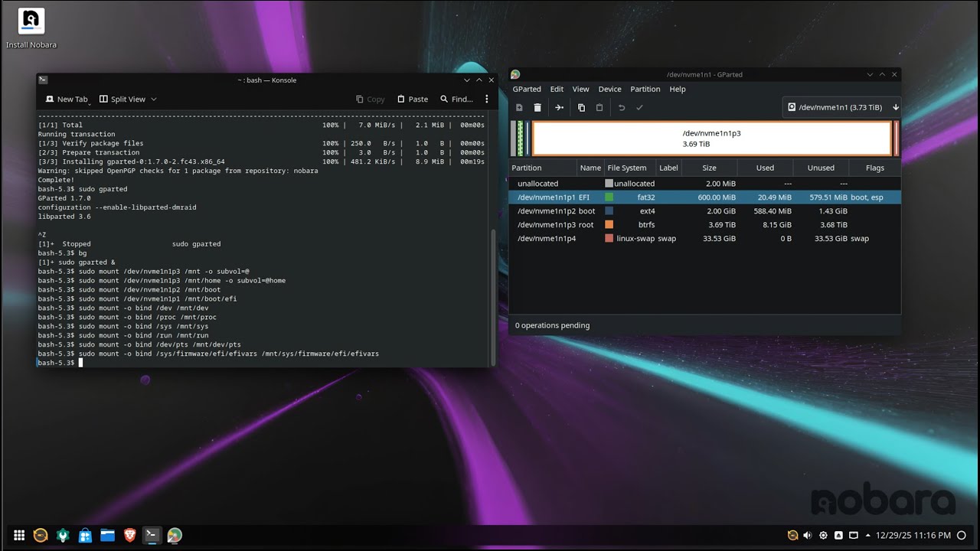Select the /dev/nvme1n1p3 block in the partition map
Image resolution: width=980 pixels, height=551 pixels.
712,139
